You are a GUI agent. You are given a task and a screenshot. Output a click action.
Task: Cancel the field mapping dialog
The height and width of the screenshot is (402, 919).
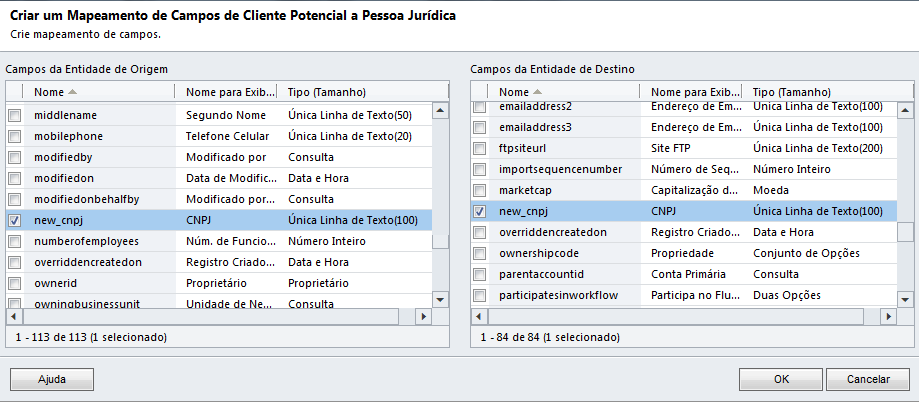click(x=869, y=380)
